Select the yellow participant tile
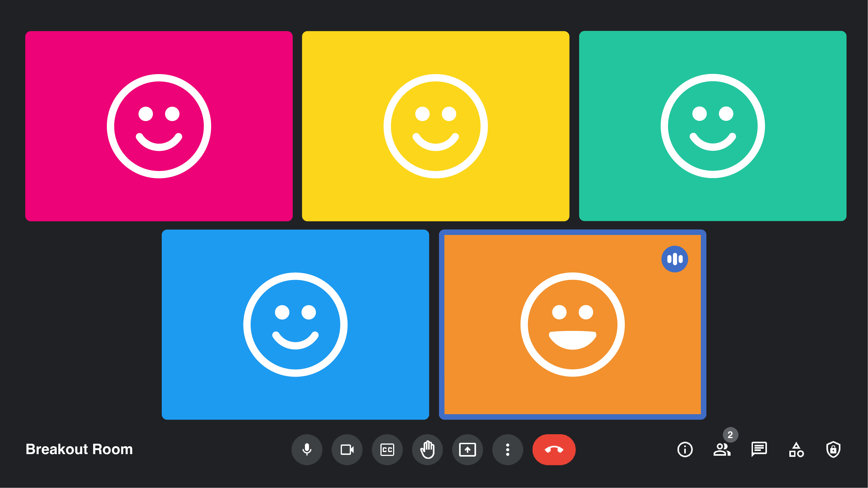The width and height of the screenshot is (868, 488). click(435, 126)
